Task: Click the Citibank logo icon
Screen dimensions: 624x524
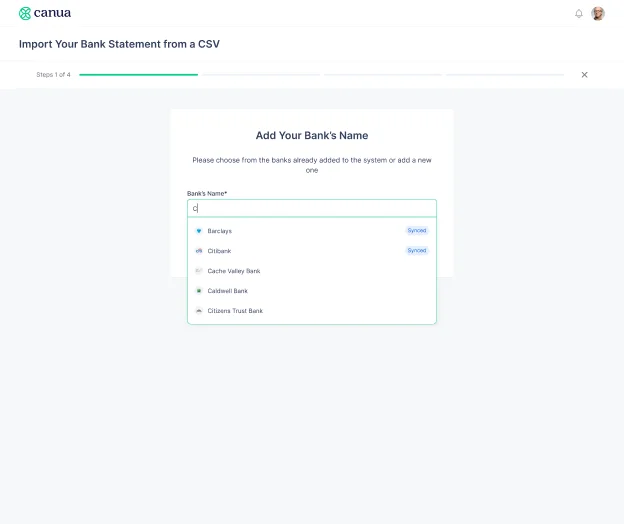Action: [199, 251]
